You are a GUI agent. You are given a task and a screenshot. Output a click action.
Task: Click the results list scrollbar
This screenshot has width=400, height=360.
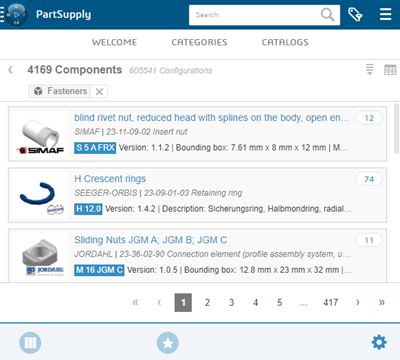point(396,128)
